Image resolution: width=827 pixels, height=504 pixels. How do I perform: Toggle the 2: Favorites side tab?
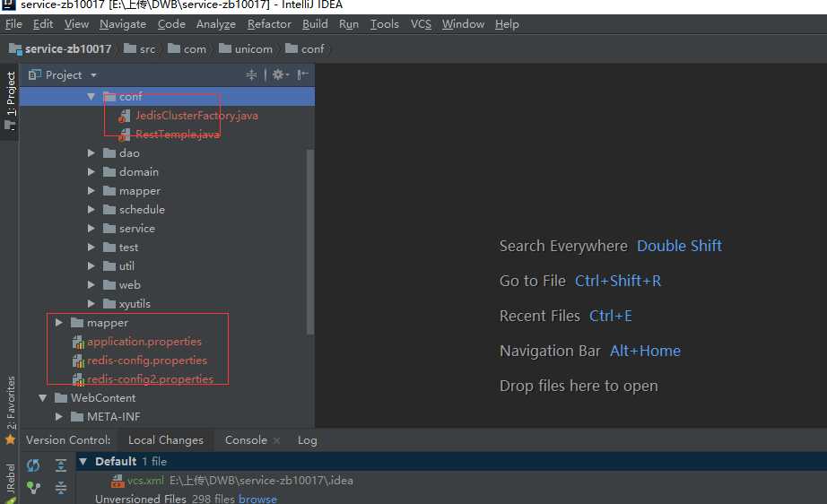11,403
